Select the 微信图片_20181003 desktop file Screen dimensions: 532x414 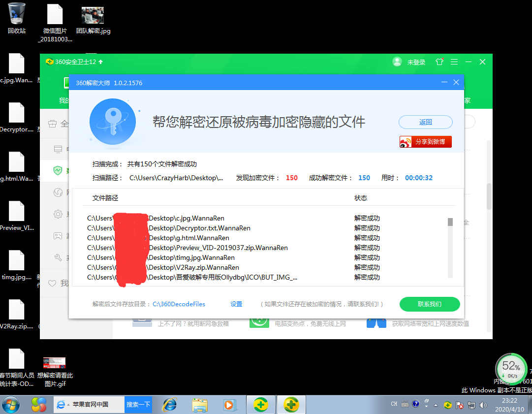(55, 23)
